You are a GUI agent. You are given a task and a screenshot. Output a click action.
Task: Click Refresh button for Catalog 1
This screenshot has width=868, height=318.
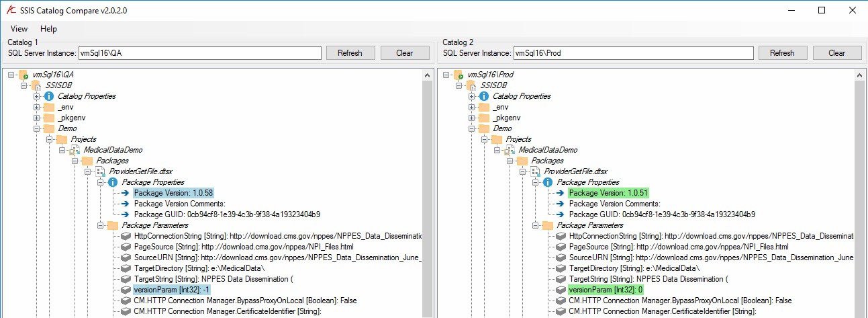pos(350,53)
